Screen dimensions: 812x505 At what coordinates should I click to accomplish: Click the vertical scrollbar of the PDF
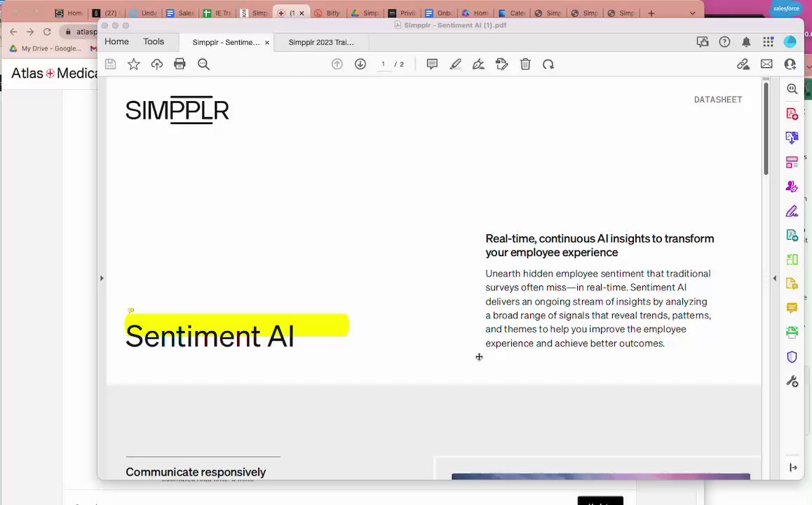[x=766, y=128]
